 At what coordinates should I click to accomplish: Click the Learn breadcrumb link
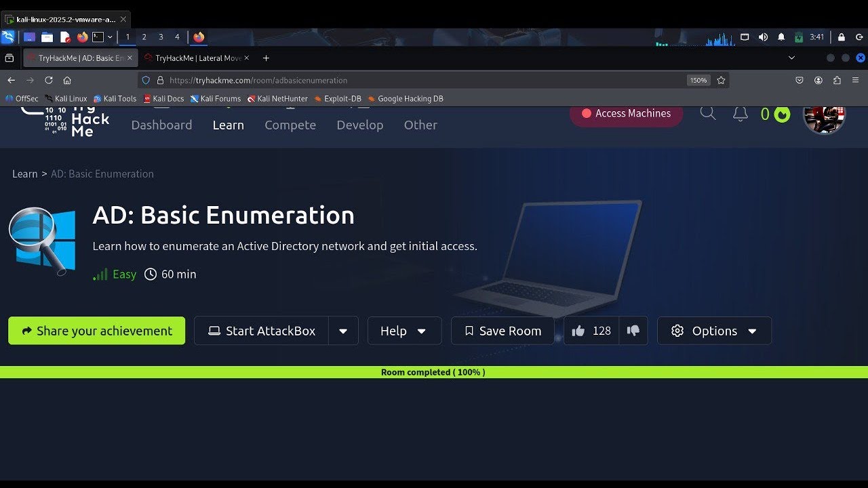tap(25, 174)
